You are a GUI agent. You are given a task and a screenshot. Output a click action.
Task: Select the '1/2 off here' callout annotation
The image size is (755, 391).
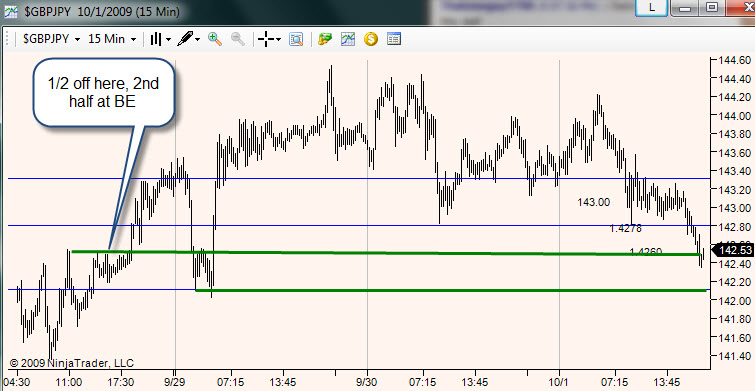104,92
